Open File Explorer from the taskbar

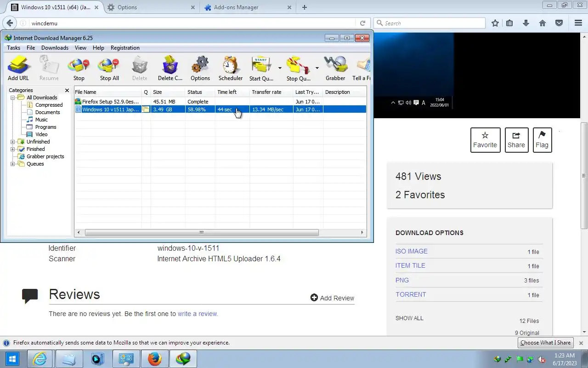point(69,359)
